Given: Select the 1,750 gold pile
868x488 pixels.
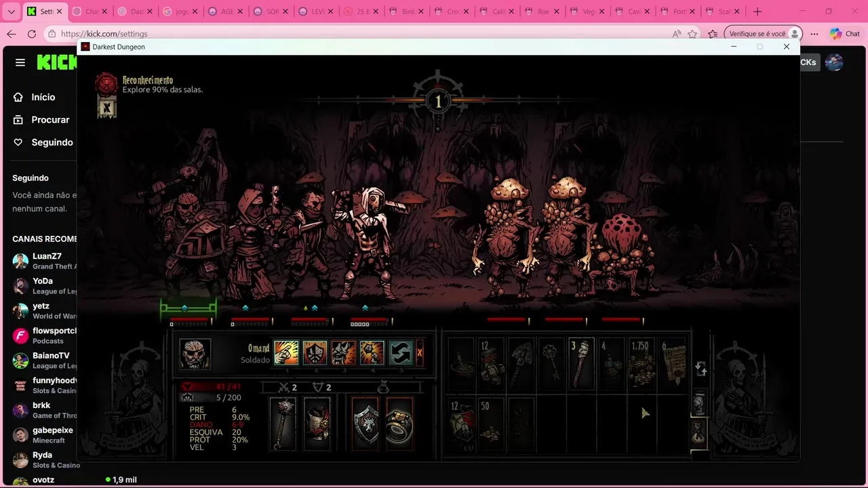Looking at the screenshot, I should tap(641, 363).
